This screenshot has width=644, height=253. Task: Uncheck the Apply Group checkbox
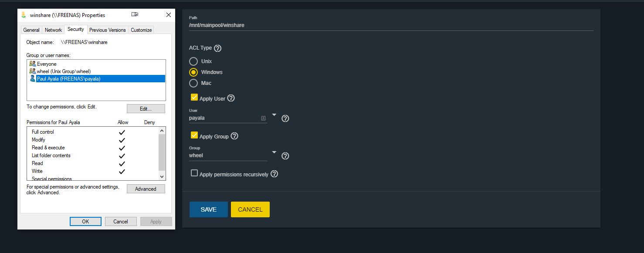pyautogui.click(x=194, y=135)
